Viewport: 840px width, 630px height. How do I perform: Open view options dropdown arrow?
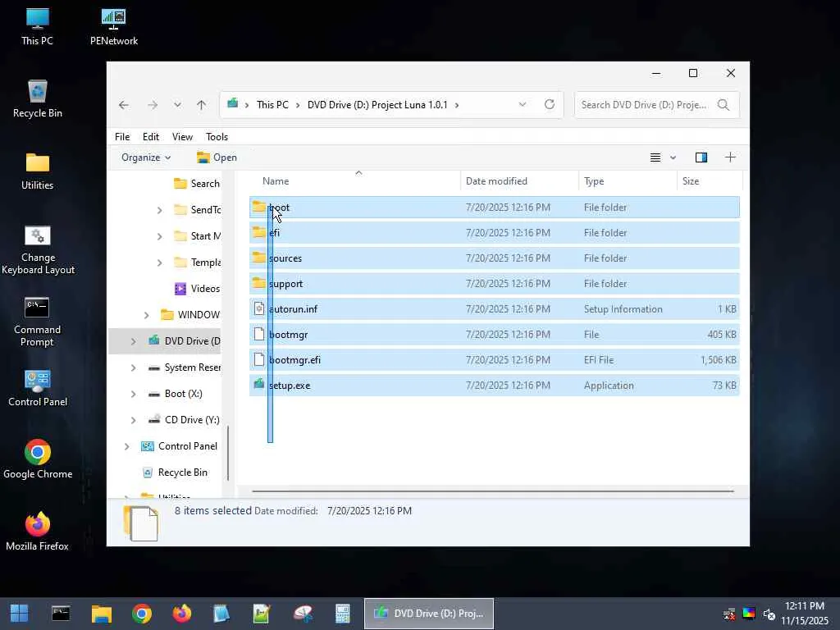673,157
